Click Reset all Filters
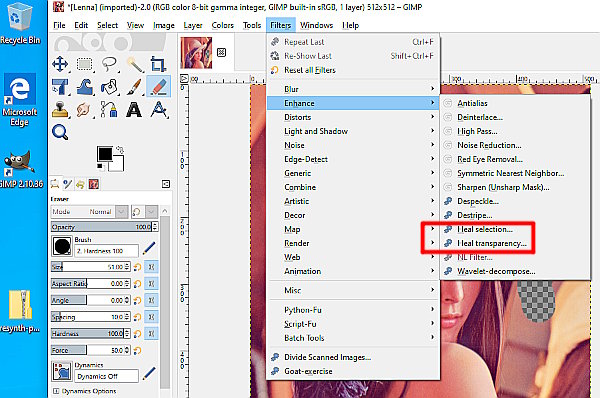This screenshot has height=398, width=600. coord(353,70)
